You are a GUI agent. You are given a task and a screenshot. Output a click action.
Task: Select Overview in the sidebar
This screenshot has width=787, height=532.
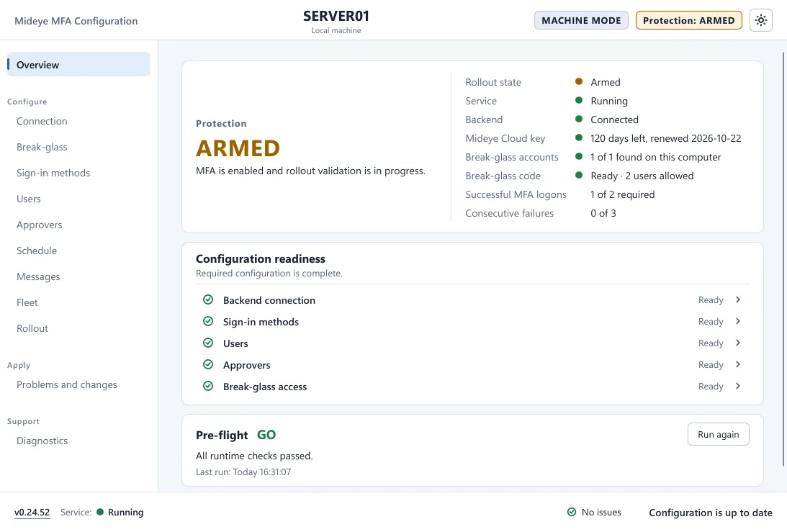78,64
